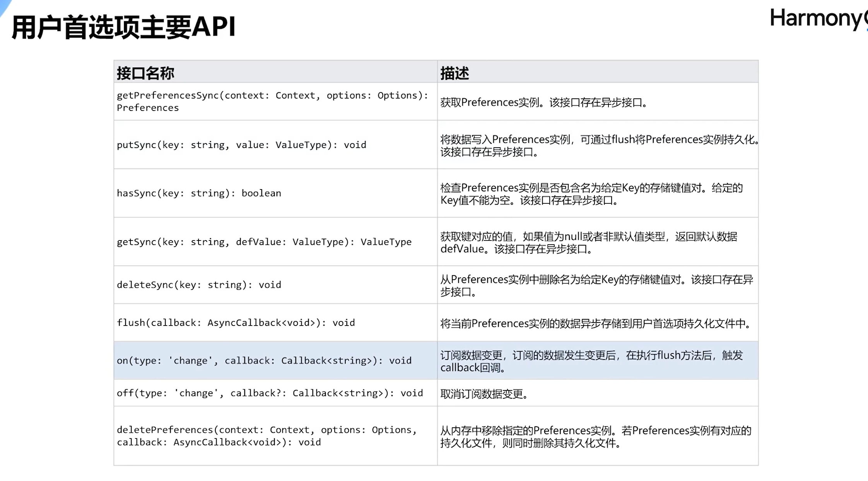The width and height of the screenshot is (868, 481).
Task: Click the flush(callback) interface cell
Action: tap(236, 322)
